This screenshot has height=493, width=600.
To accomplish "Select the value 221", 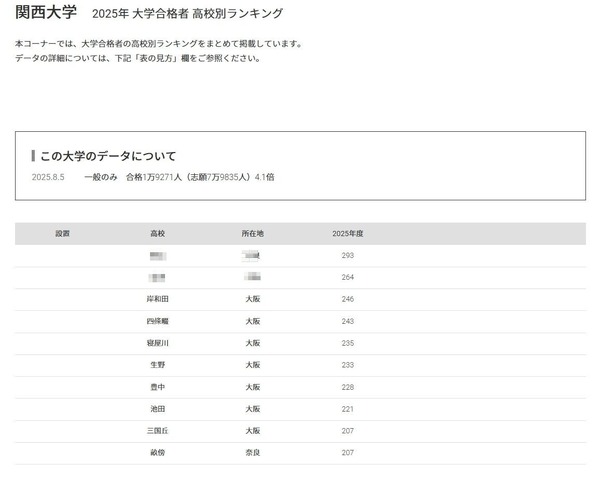I will pos(347,409).
